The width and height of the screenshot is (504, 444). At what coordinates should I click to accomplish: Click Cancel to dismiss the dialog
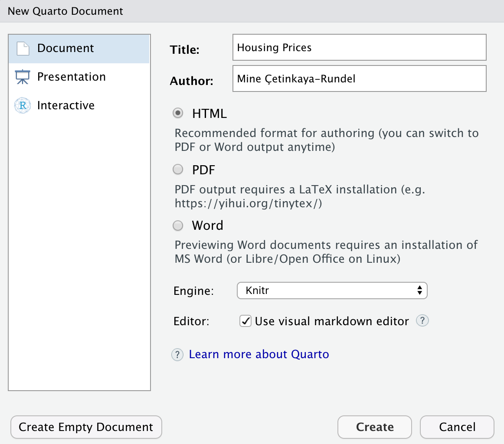tap(457, 427)
